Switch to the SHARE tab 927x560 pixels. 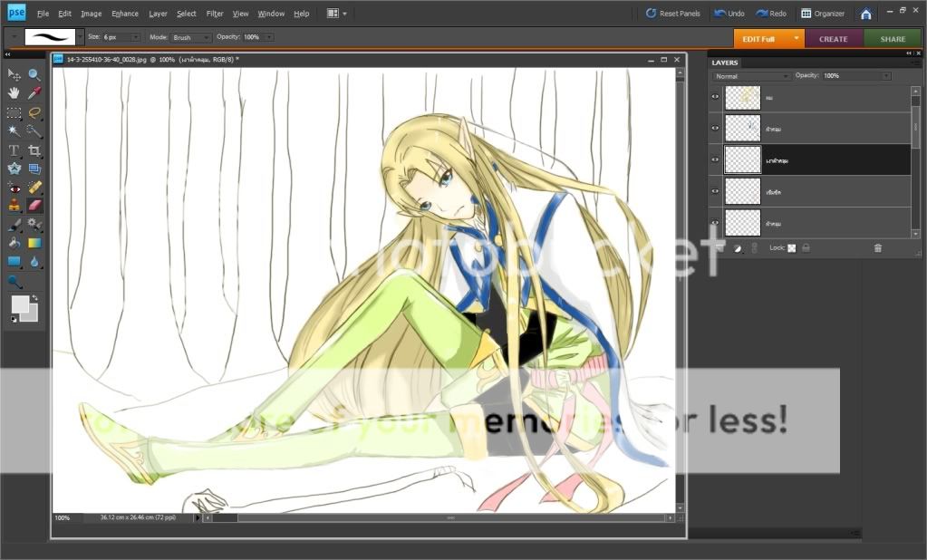point(893,39)
